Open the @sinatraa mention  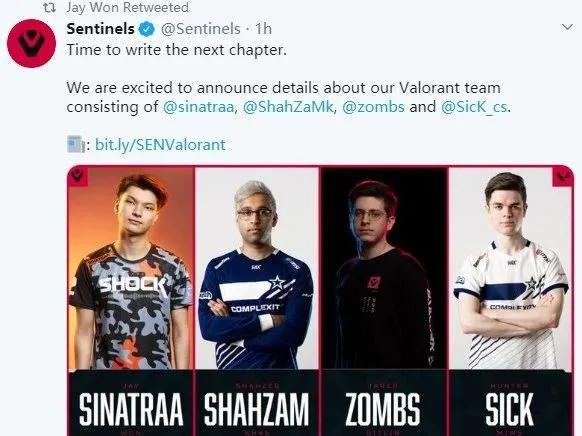click(198, 107)
